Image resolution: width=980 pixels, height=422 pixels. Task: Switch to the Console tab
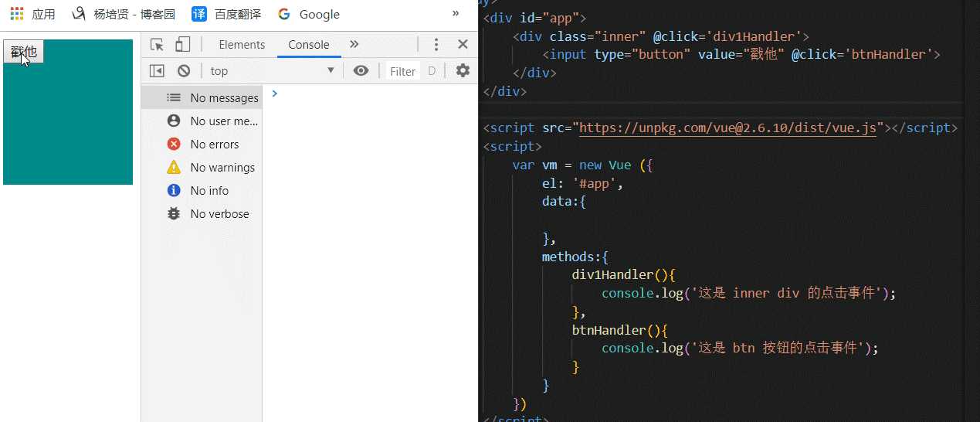309,45
